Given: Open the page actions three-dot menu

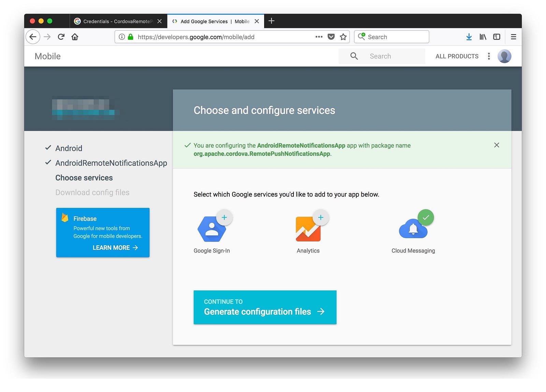Looking at the screenshot, I should point(319,37).
